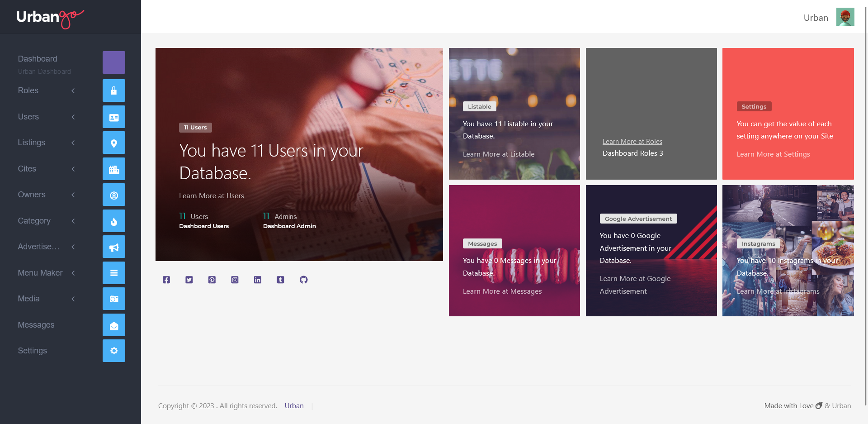Click the Urban profile avatar
The height and width of the screenshot is (424, 868).
[845, 17]
